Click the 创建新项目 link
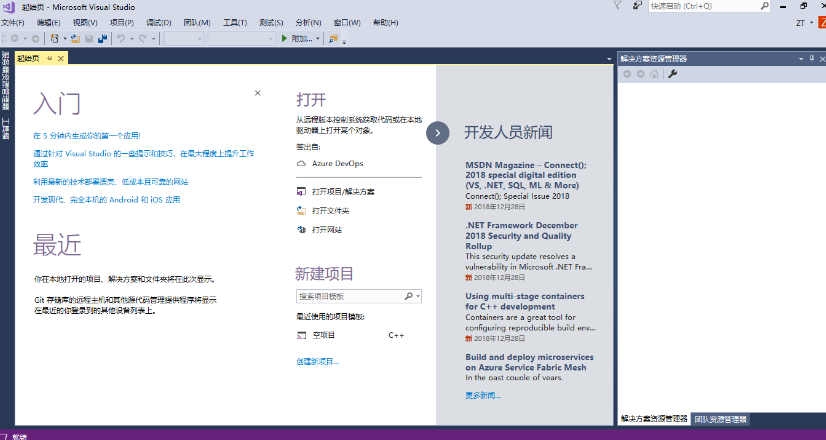 (317, 361)
